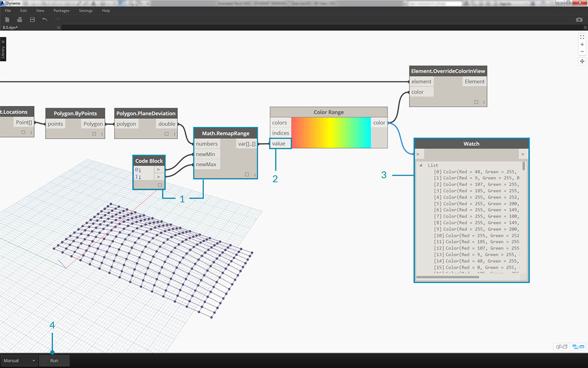Click the Undo arrow icon
This screenshot has width=588, height=368.
point(45,20)
